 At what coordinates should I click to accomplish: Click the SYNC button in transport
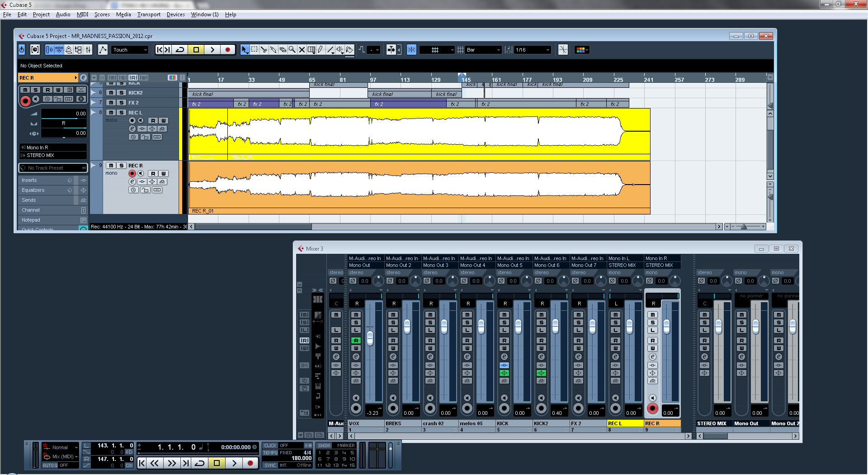point(270,465)
